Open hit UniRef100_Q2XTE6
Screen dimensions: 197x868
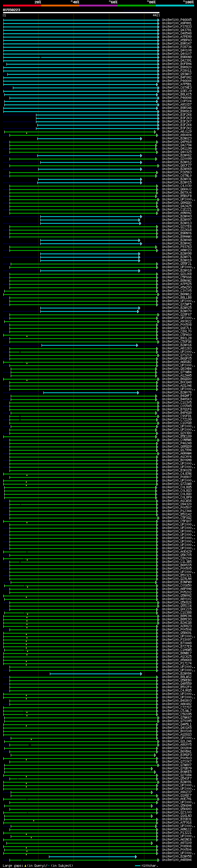[x=177, y=226]
